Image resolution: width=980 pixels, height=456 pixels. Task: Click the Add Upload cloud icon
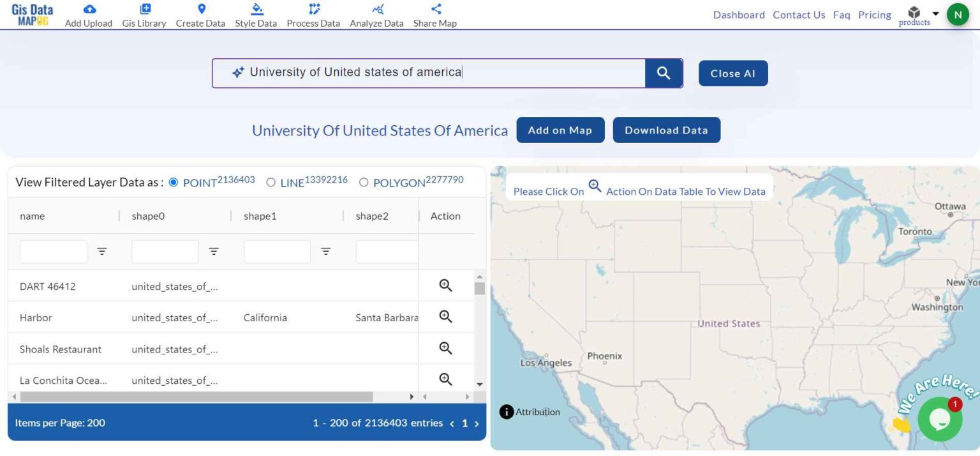89,9
